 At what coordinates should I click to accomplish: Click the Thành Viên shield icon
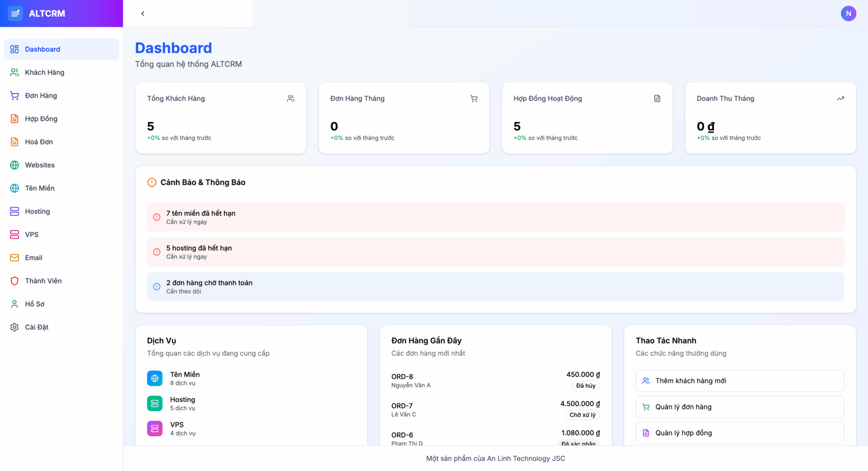point(14,281)
